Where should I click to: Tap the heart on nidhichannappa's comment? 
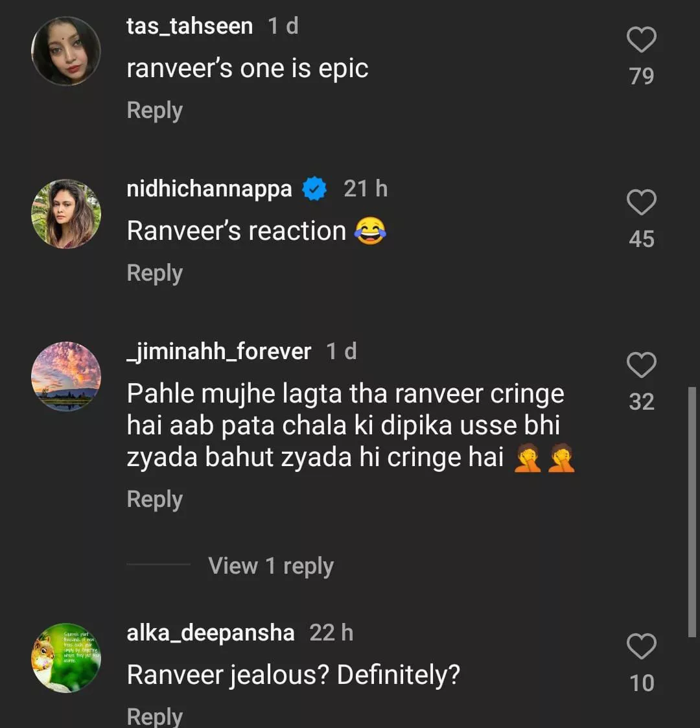(642, 203)
